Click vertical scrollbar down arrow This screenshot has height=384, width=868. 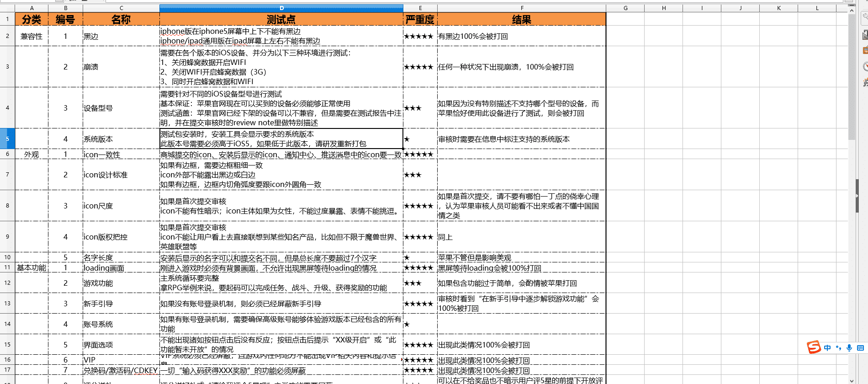852,380
